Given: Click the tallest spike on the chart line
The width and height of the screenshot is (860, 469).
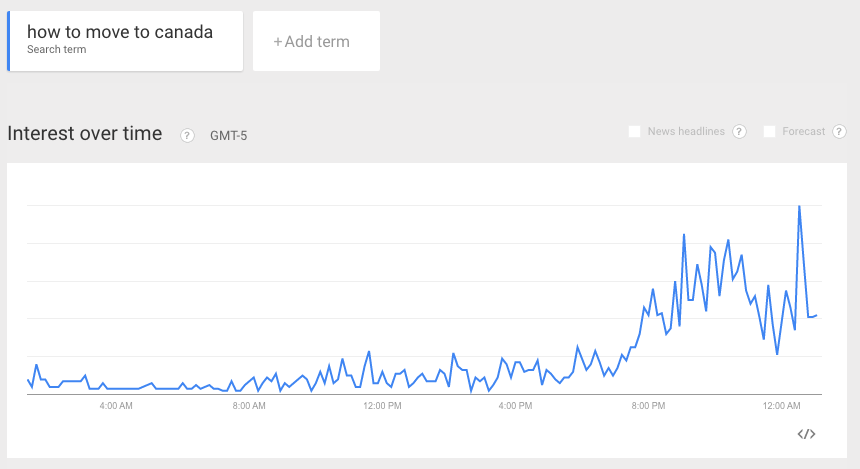Looking at the screenshot, I should click(x=799, y=207).
